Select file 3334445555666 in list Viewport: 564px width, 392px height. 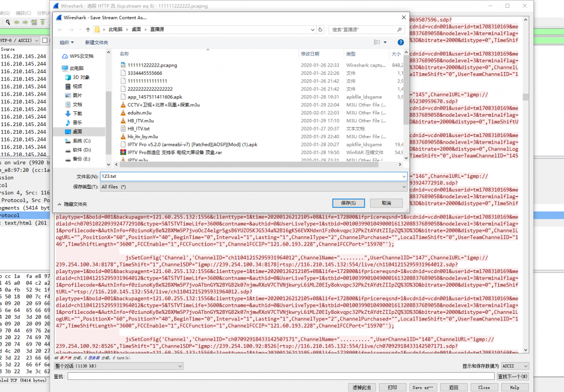[x=142, y=73]
